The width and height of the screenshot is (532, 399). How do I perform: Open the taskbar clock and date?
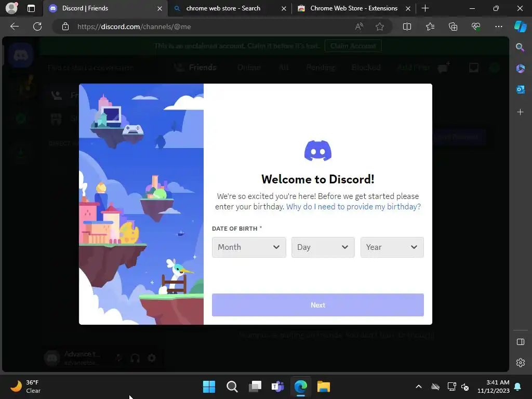(x=494, y=387)
